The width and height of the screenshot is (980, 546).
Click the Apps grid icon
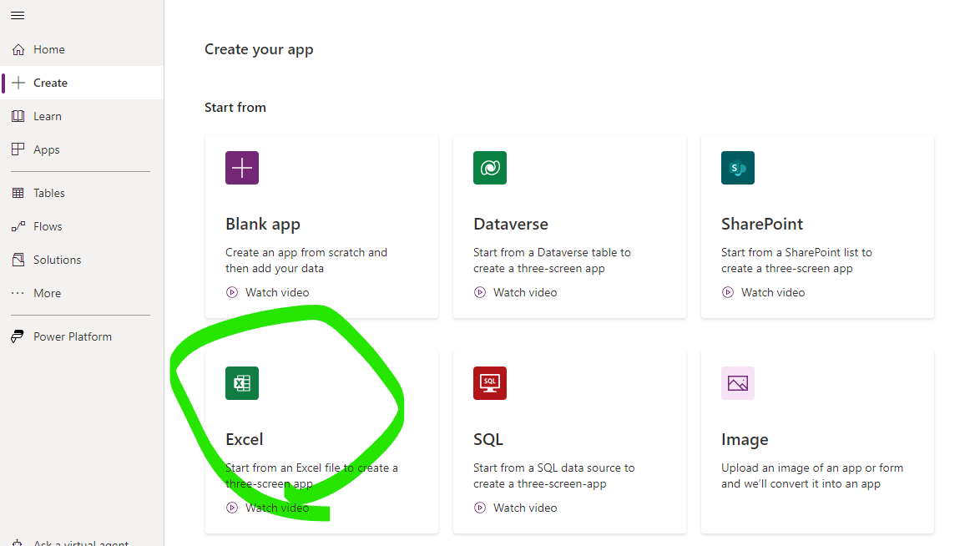[x=18, y=149]
